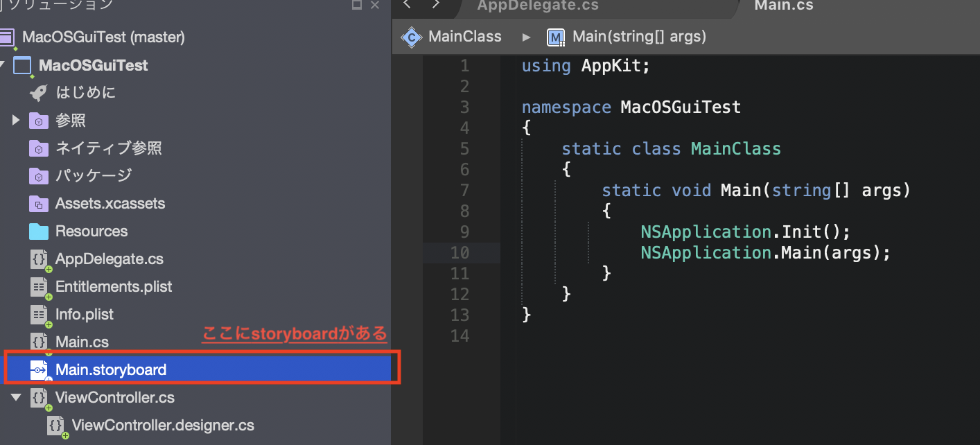
Task: Click 'namespace MacOSGuiTest' in the editor
Action: [x=631, y=107]
